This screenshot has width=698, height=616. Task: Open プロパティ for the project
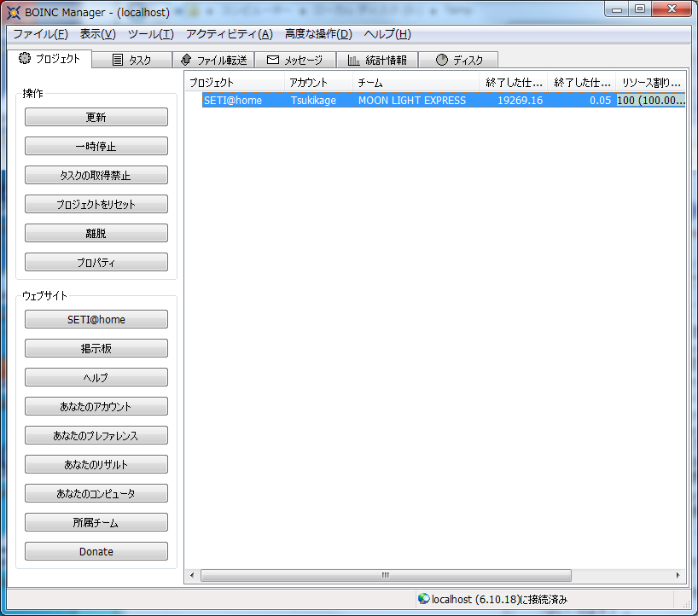pyautogui.click(x=96, y=262)
